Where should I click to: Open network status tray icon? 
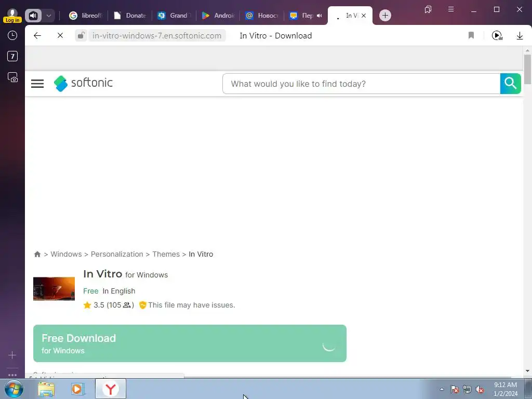(467, 390)
